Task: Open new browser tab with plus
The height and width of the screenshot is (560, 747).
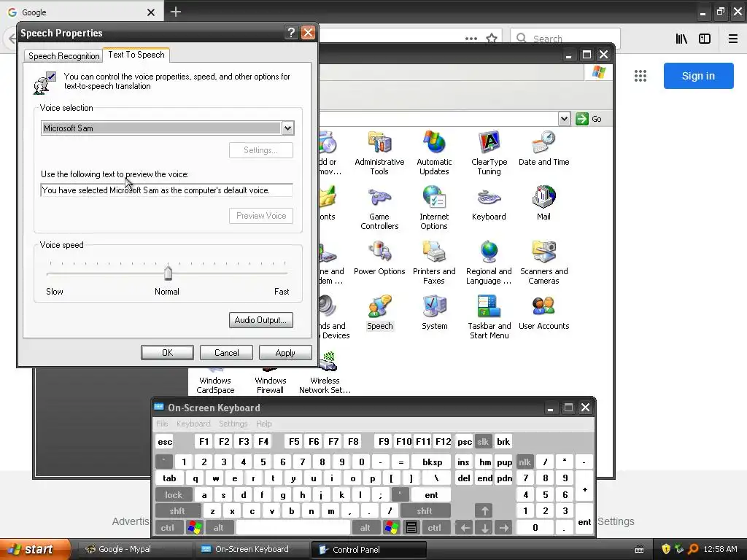Action: pos(175,12)
